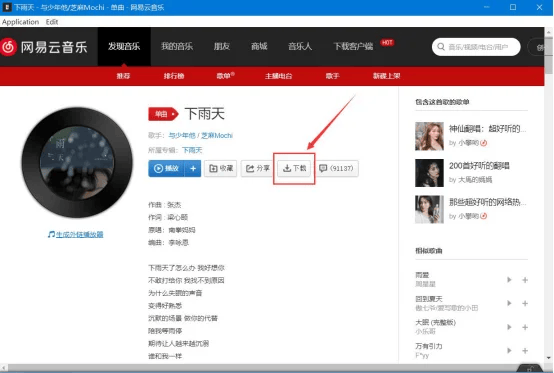
Task: Play similar song 雨爱 with arrow icon
Action: point(509,280)
